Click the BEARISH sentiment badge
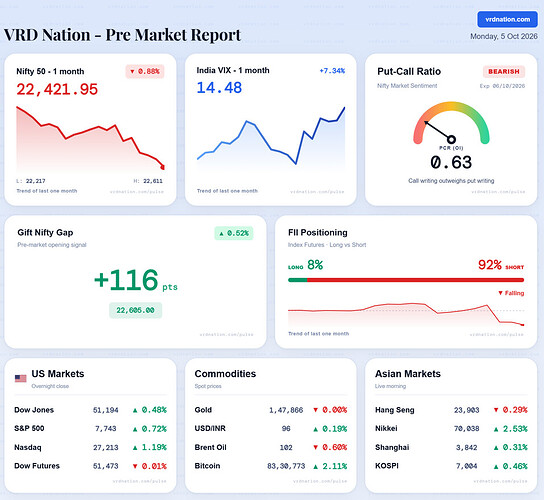This screenshot has width=544, height=500. (504, 71)
